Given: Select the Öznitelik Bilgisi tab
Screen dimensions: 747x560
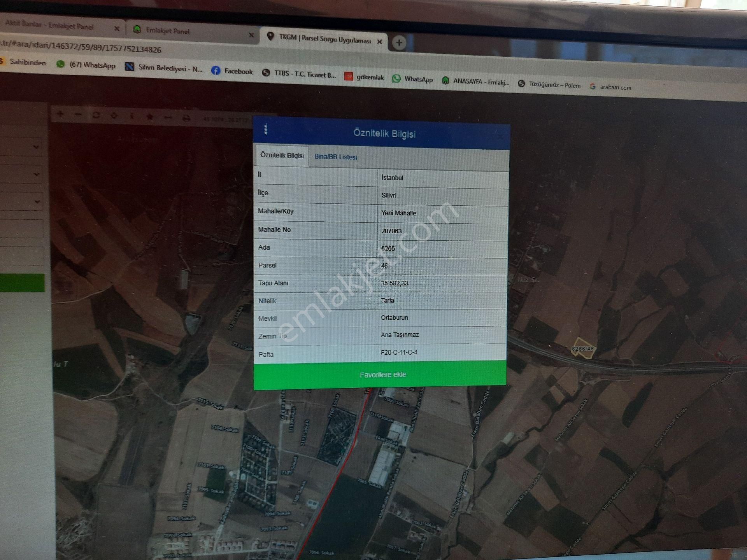Looking at the screenshot, I should (x=282, y=155).
